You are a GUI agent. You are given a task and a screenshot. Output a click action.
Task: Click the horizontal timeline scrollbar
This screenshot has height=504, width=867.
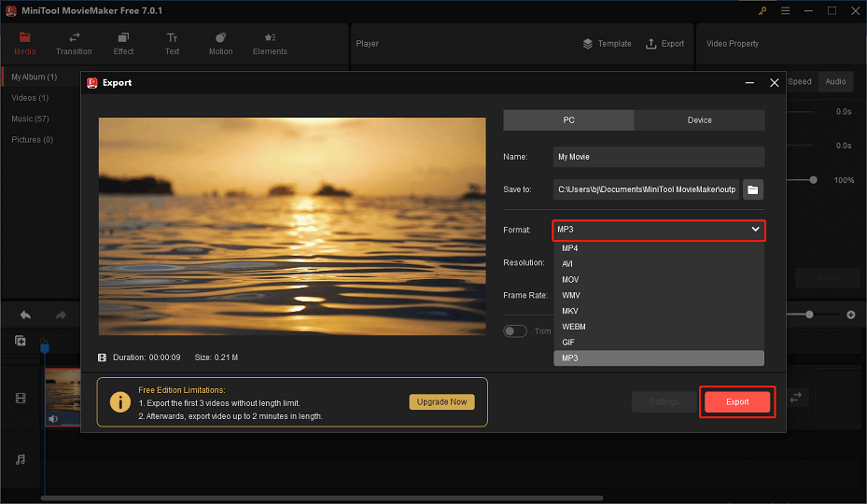point(322,498)
